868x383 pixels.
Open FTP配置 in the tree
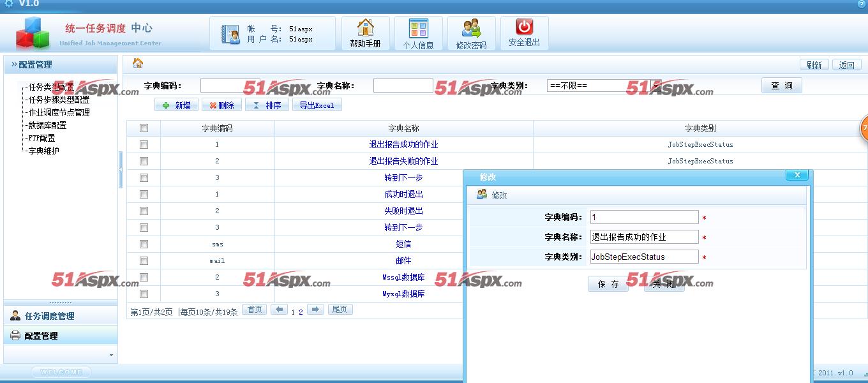point(41,138)
